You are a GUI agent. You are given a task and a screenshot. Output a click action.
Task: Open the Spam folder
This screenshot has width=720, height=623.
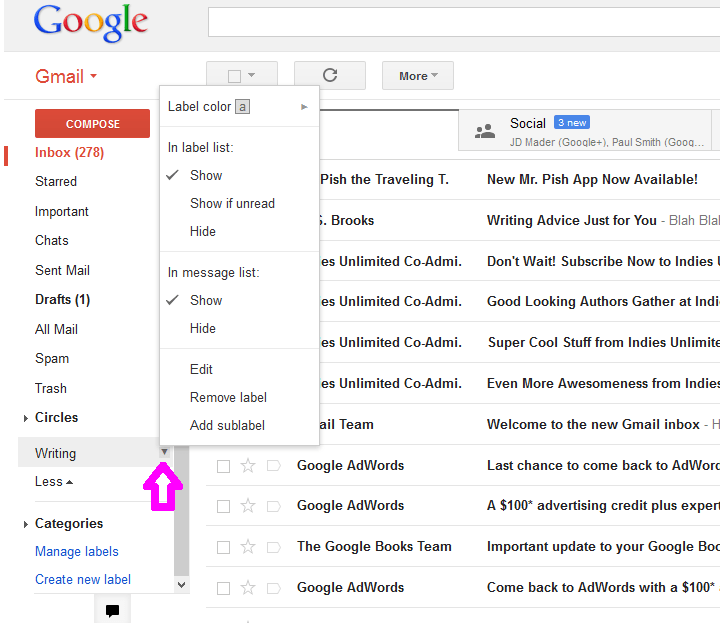click(52, 359)
